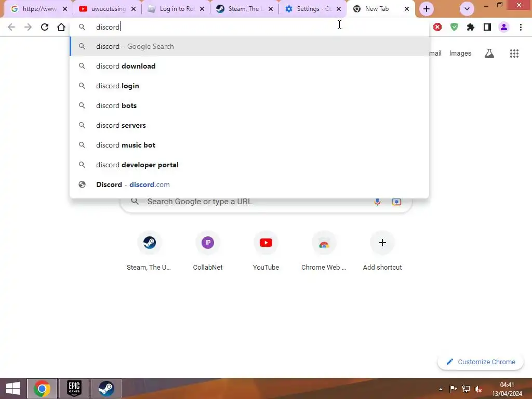Open the Steam shortcut tile
532x399 pixels.
(x=149, y=251)
